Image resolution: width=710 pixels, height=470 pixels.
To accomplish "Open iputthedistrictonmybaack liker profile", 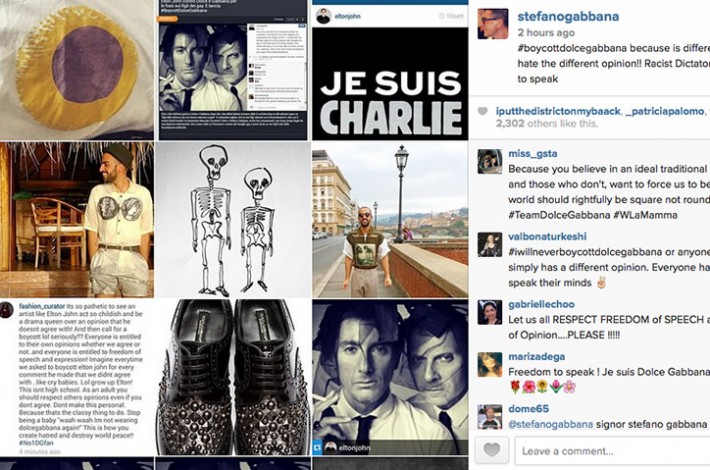I will (558, 111).
